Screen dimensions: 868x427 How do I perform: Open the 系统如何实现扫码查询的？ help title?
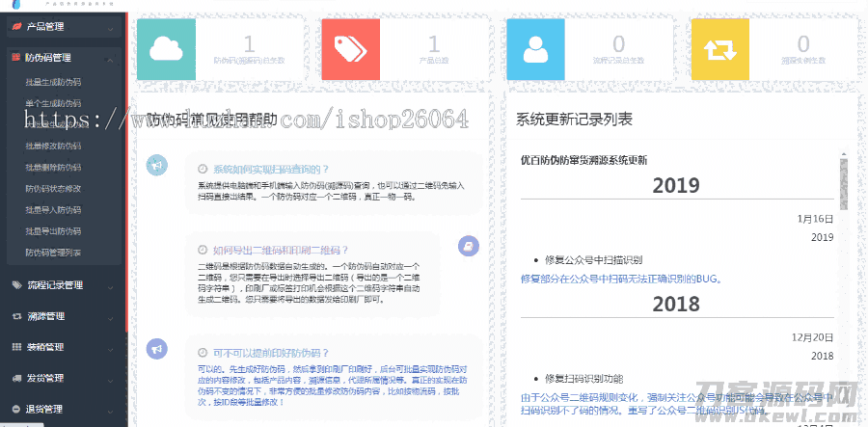pyautogui.click(x=271, y=170)
